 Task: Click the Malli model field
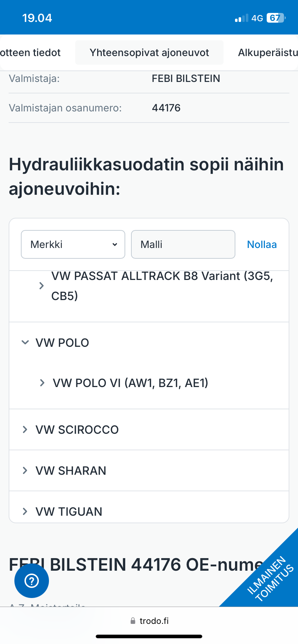click(x=183, y=244)
